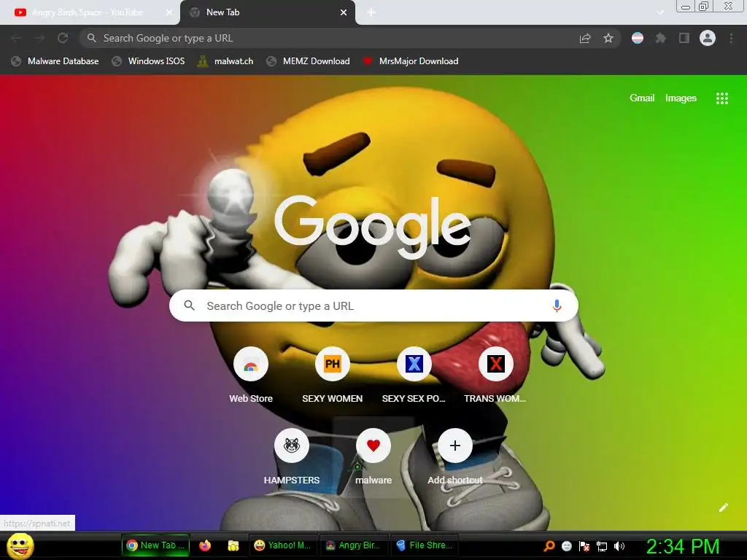This screenshot has width=747, height=560.
Task: Open the striped flag extension icon
Action: click(638, 38)
